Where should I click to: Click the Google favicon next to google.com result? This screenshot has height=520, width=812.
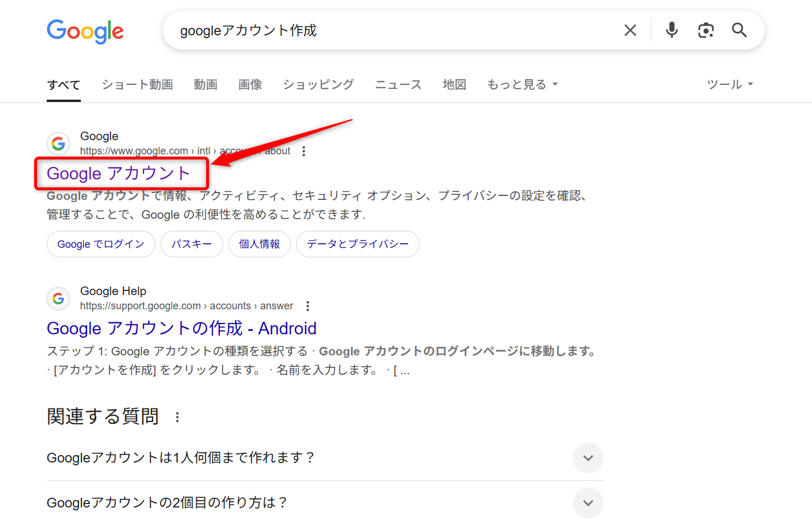(x=58, y=144)
